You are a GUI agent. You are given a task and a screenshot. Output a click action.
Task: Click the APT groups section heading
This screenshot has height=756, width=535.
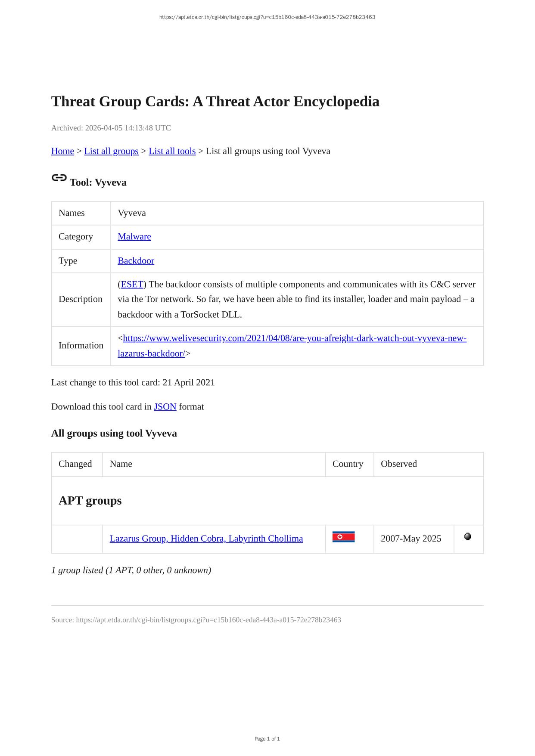click(90, 501)
